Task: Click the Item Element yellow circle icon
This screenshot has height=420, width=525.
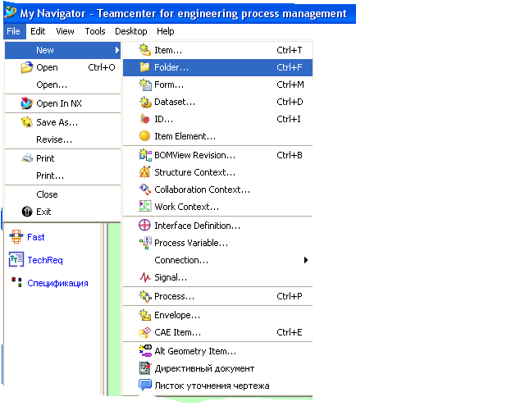Action: pyautogui.click(x=144, y=136)
